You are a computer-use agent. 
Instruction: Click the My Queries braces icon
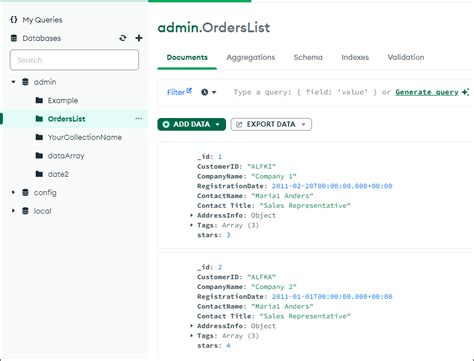pyautogui.click(x=14, y=20)
